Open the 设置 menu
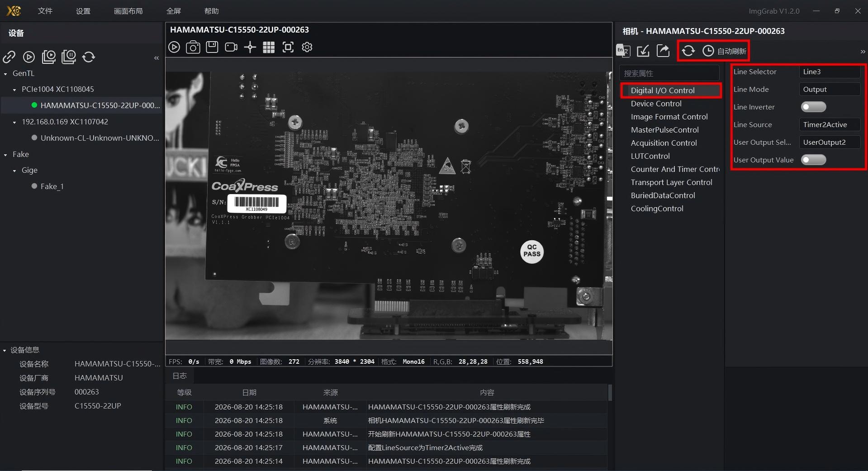Viewport: 868px width, 471px height. click(83, 11)
